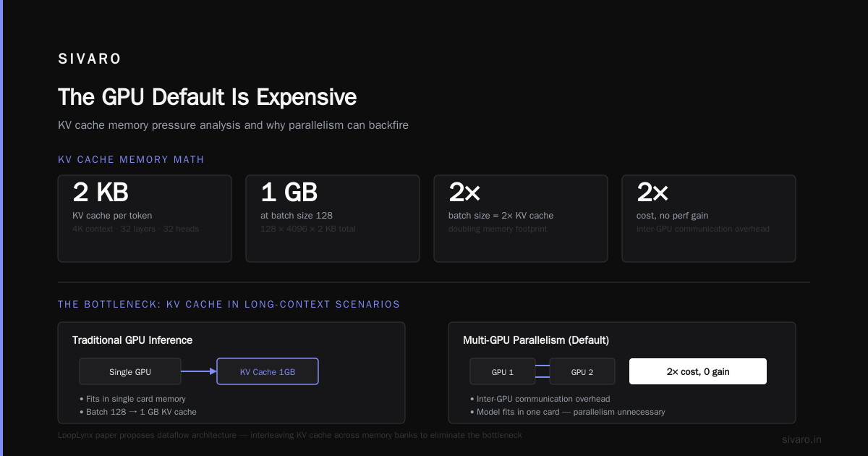Screen dimensions: 868x456
Task: Click the 2× batch size card
Action: (x=521, y=219)
